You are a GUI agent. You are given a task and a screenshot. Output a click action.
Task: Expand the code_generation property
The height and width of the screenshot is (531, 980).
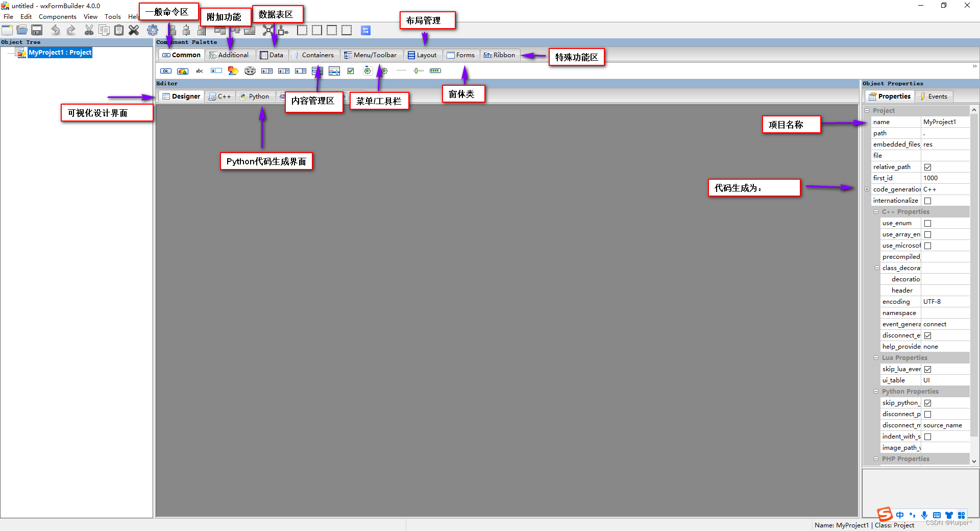(867, 189)
